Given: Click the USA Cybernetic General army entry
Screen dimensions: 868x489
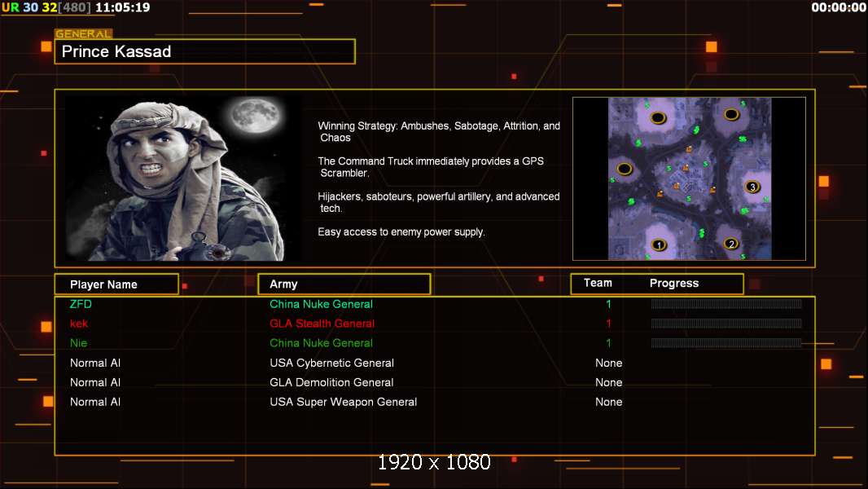Looking at the screenshot, I should 331,363.
